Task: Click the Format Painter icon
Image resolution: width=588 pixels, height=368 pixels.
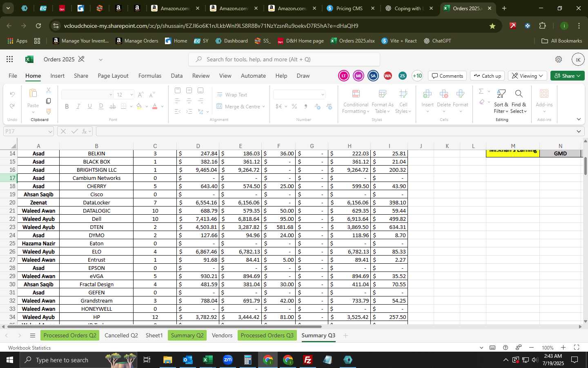Action: click(49, 111)
